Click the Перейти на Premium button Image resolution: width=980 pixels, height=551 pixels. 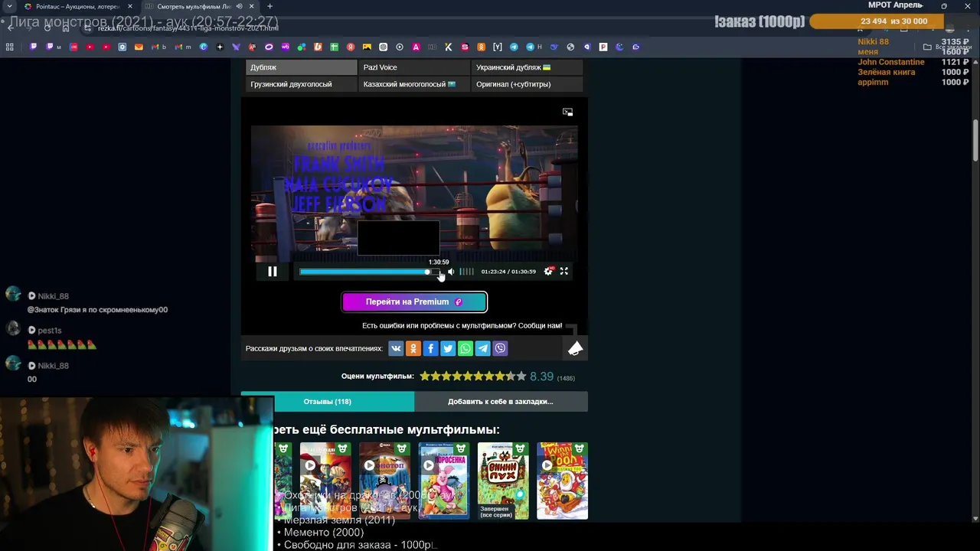[414, 302]
